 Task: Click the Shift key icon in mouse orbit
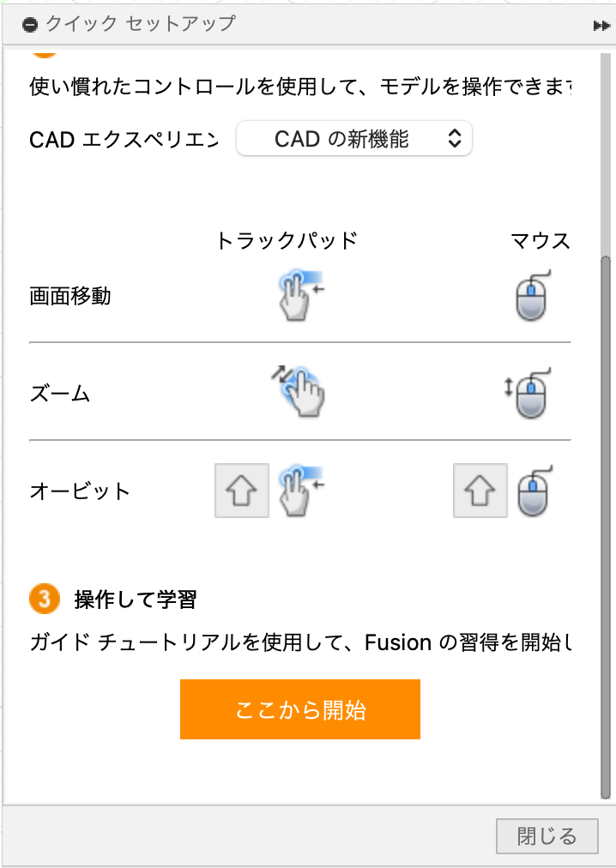[480, 491]
